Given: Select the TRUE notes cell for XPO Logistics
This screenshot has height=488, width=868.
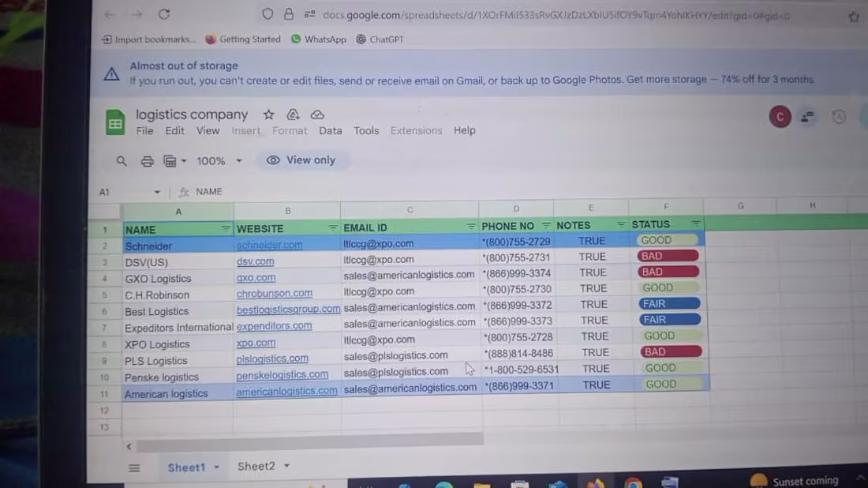Looking at the screenshot, I should coord(594,336).
